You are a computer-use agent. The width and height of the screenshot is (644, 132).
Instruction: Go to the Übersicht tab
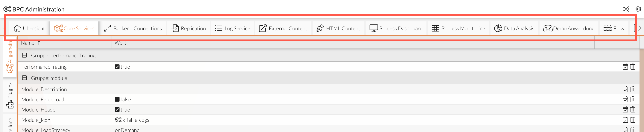[x=29, y=28]
